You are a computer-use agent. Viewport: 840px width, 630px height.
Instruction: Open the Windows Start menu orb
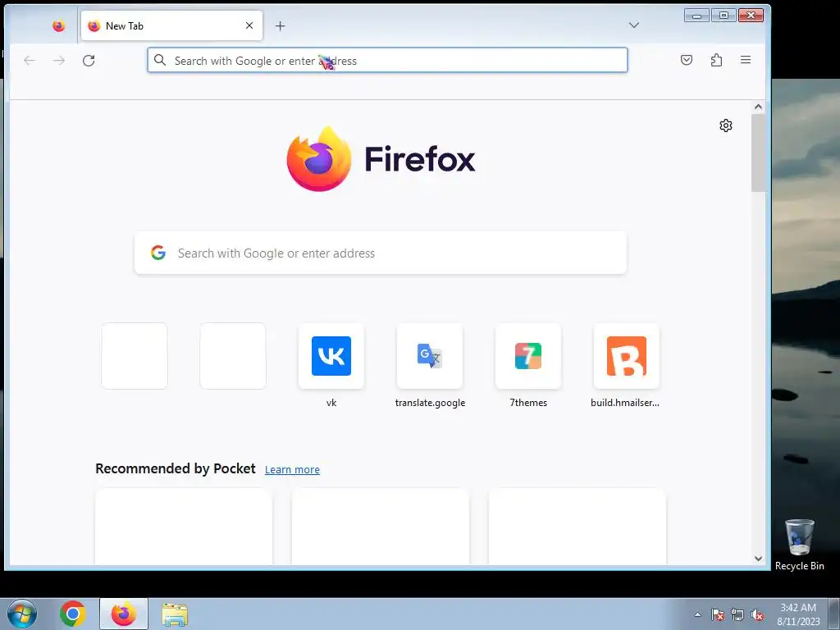point(22,614)
